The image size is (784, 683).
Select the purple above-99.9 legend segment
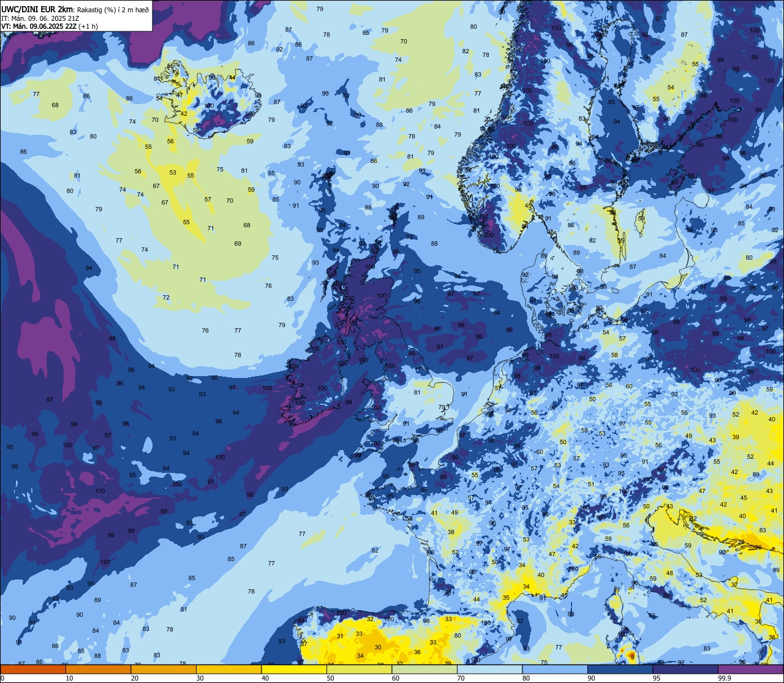[x=750, y=670]
